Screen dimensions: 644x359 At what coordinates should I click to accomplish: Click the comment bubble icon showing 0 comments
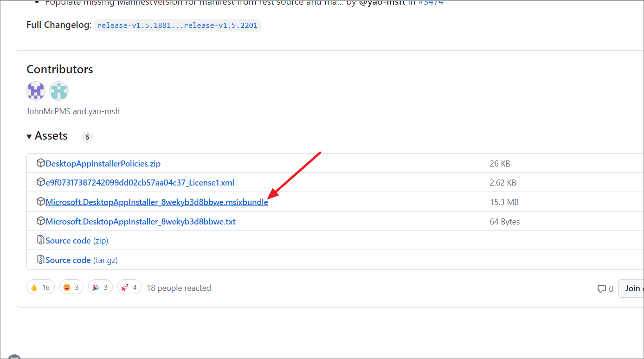(601, 288)
